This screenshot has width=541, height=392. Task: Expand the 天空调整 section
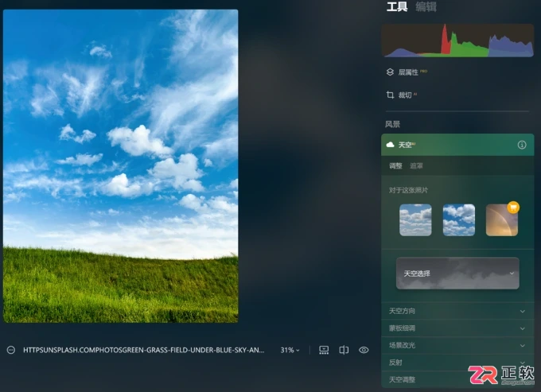(457, 379)
